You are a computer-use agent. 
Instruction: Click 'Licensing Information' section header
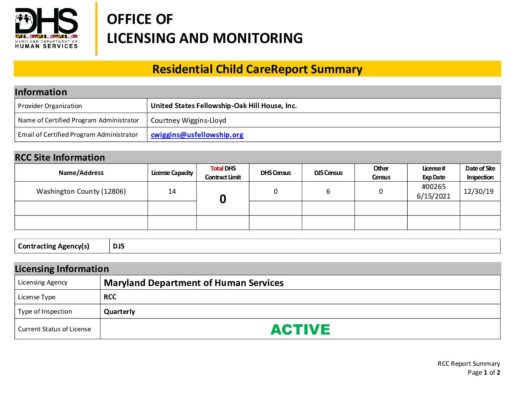coord(257,269)
